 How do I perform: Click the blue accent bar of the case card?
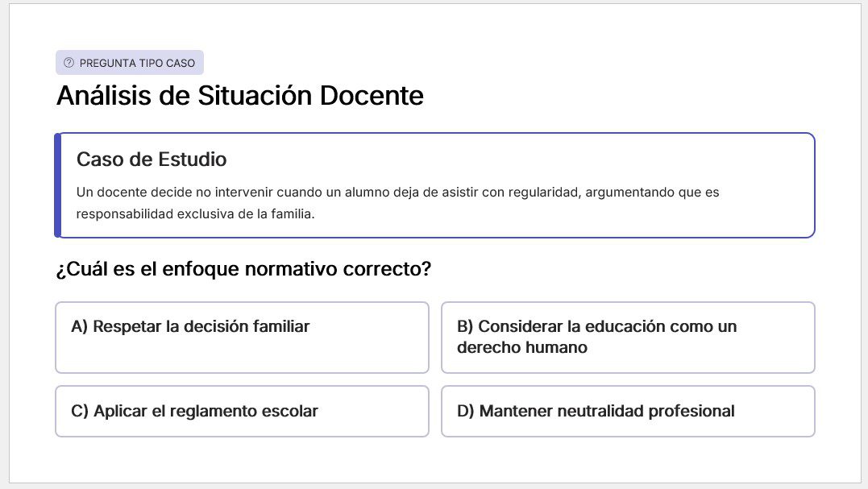coord(58,185)
